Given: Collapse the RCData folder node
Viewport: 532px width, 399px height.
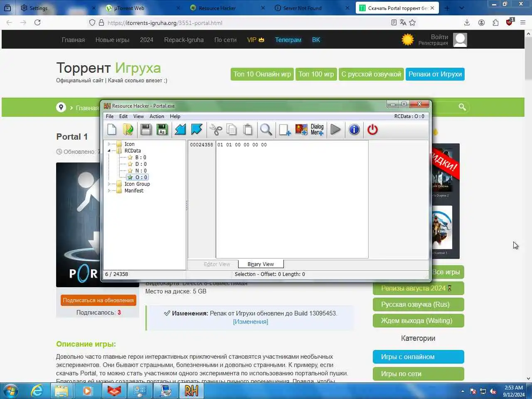Looking at the screenshot, I should click(x=109, y=151).
